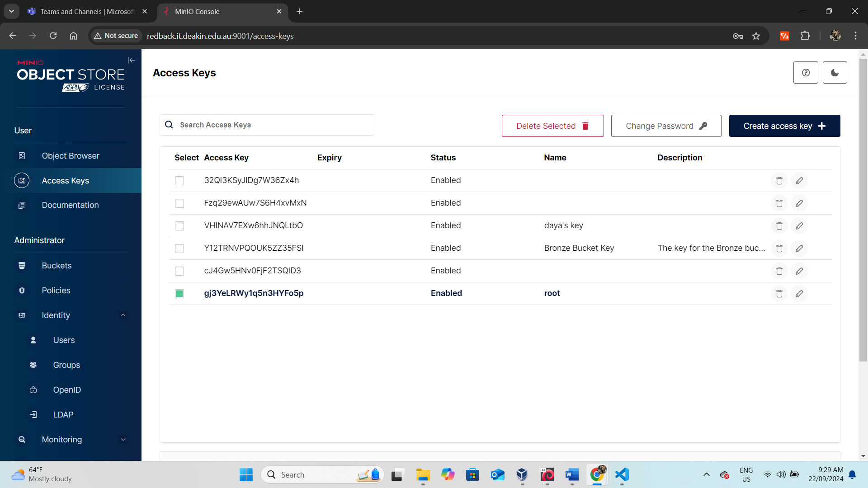Screen dimensions: 868x488
Task: Switch to Teams and Channels tab
Action: pyautogui.click(x=87, y=11)
